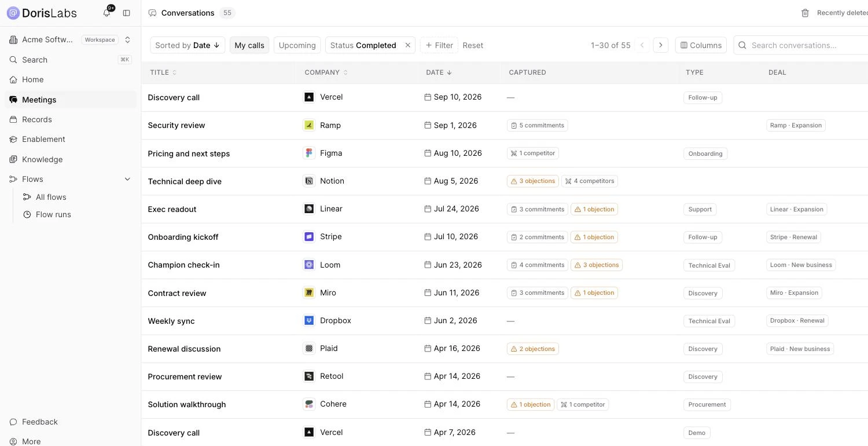Click the Procurement type tag on Cohere row
Screen dimensions: 868x446
pyautogui.click(x=707, y=404)
